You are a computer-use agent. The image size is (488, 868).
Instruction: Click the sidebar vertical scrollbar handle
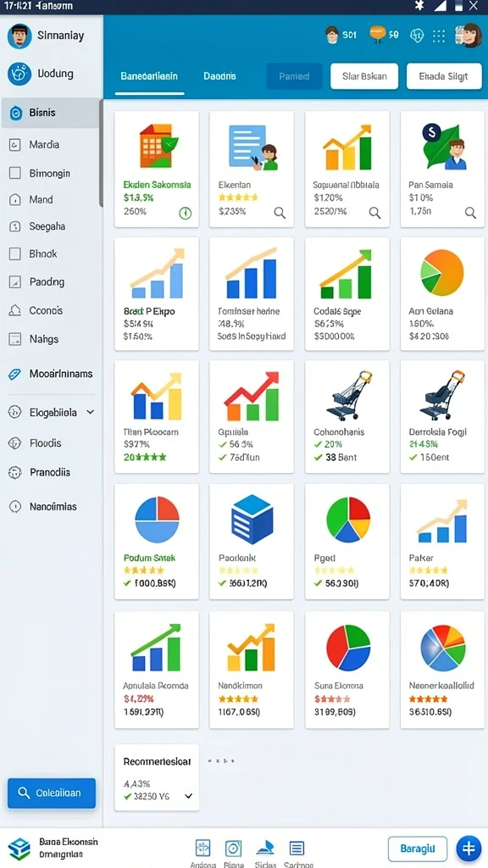pyautogui.click(x=102, y=153)
